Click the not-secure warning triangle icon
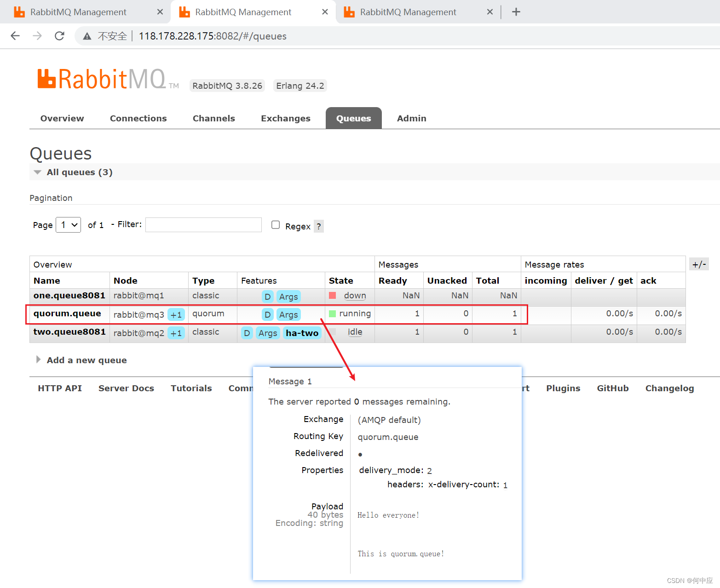This screenshot has width=720, height=588. click(87, 36)
